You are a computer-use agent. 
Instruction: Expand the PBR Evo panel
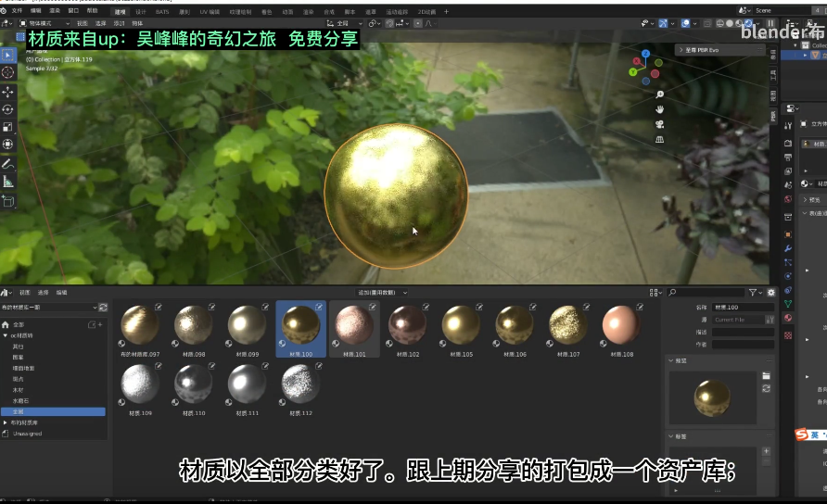click(x=681, y=50)
